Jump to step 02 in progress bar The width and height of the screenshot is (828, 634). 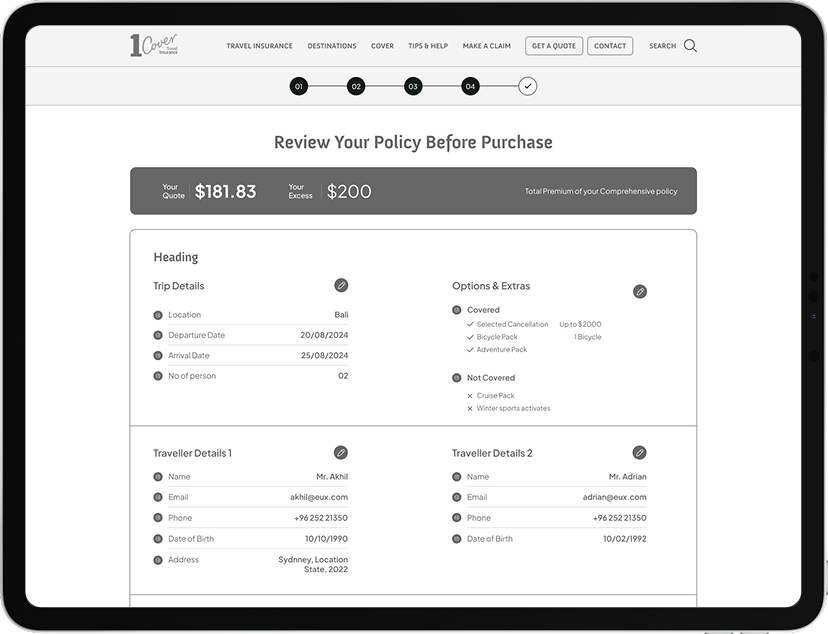pyautogui.click(x=356, y=87)
